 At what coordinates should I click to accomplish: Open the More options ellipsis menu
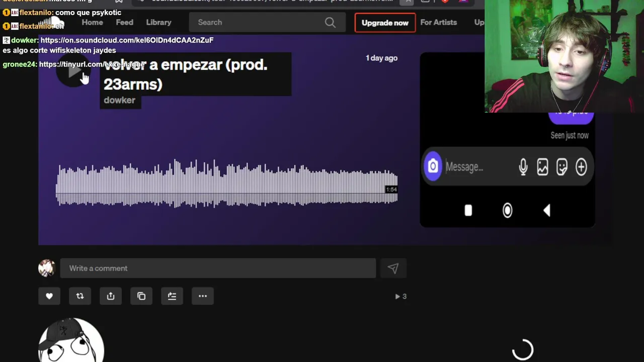tap(203, 296)
